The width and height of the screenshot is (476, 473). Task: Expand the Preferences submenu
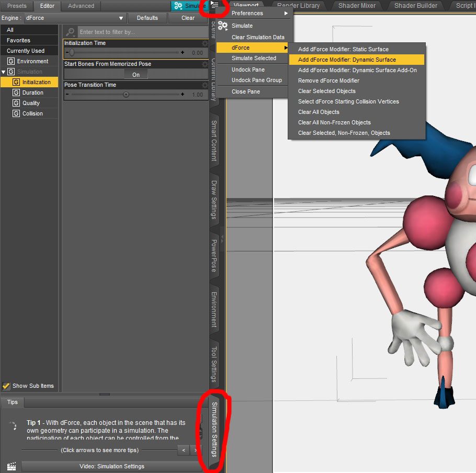pyautogui.click(x=255, y=14)
